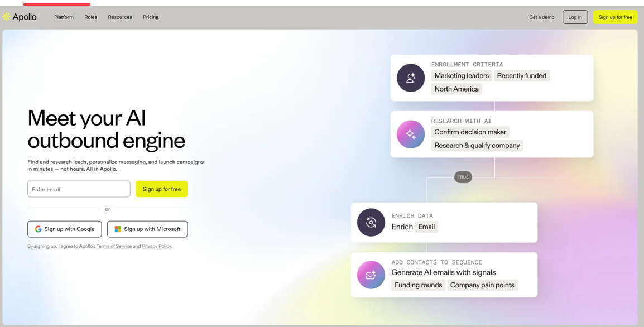Click the Research & qualify company tag
This screenshot has width=644, height=327.
[477, 146]
